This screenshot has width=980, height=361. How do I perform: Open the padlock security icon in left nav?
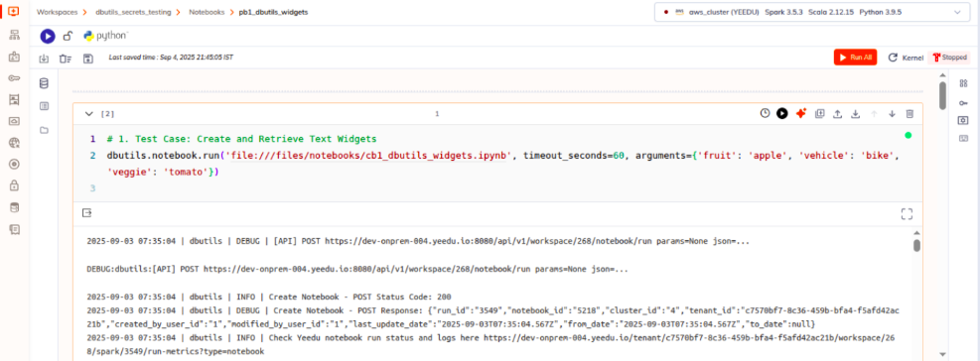[14, 185]
